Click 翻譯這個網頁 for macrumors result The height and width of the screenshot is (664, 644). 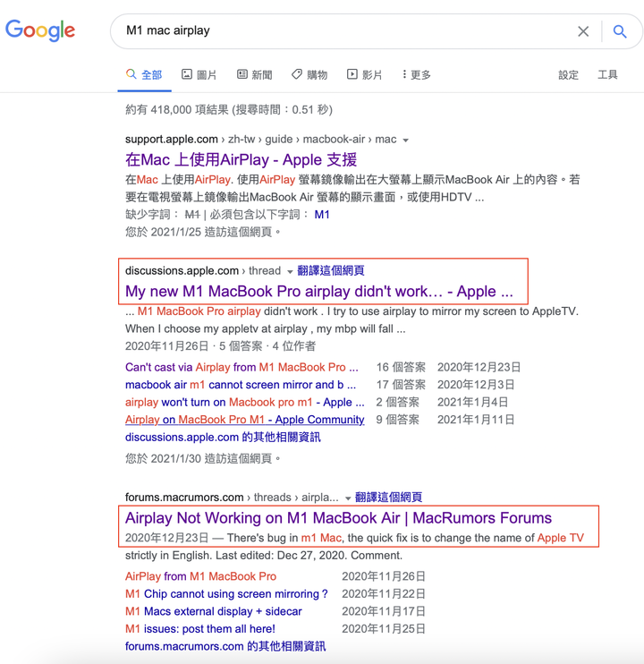pyautogui.click(x=388, y=498)
